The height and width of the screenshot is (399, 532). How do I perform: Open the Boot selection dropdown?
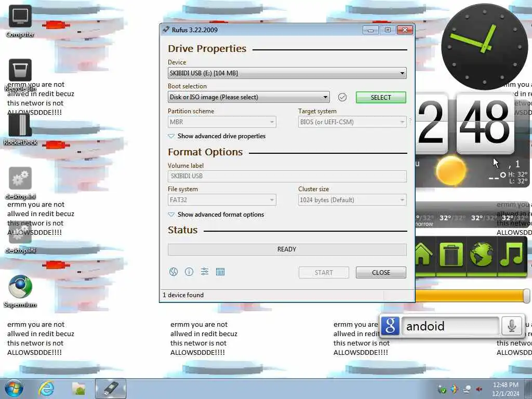(x=248, y=97)
